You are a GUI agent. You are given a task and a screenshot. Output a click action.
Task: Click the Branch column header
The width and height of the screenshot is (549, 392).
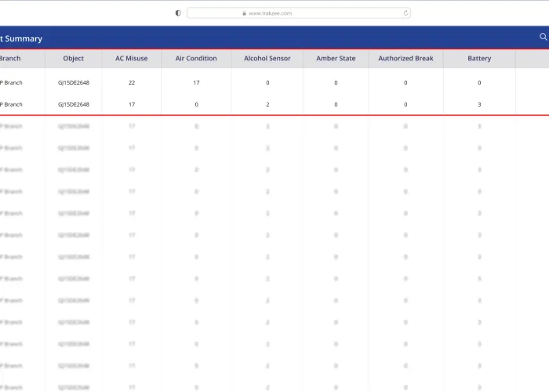pyautogui.click(x=11, y=59)
